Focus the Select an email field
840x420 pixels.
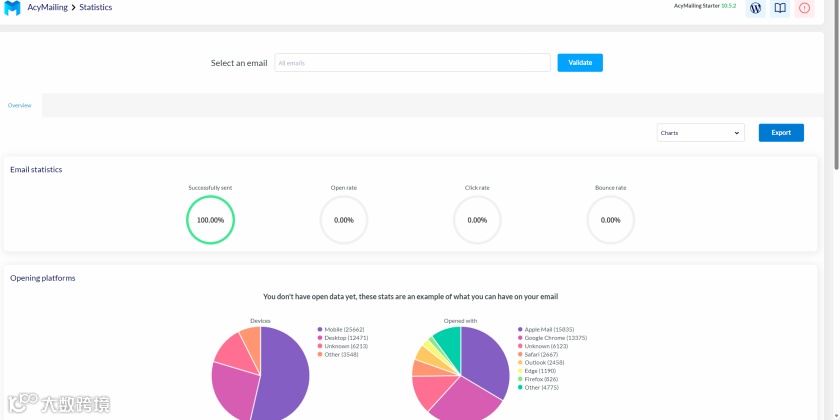412,63
